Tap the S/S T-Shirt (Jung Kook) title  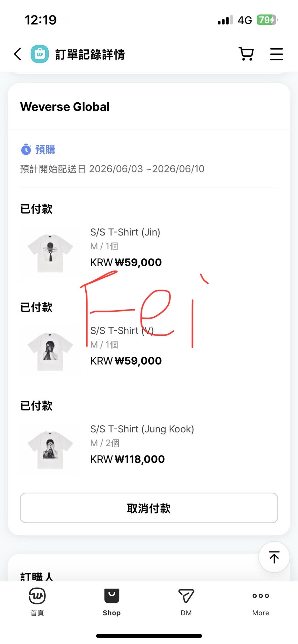(x=142, y=429)
